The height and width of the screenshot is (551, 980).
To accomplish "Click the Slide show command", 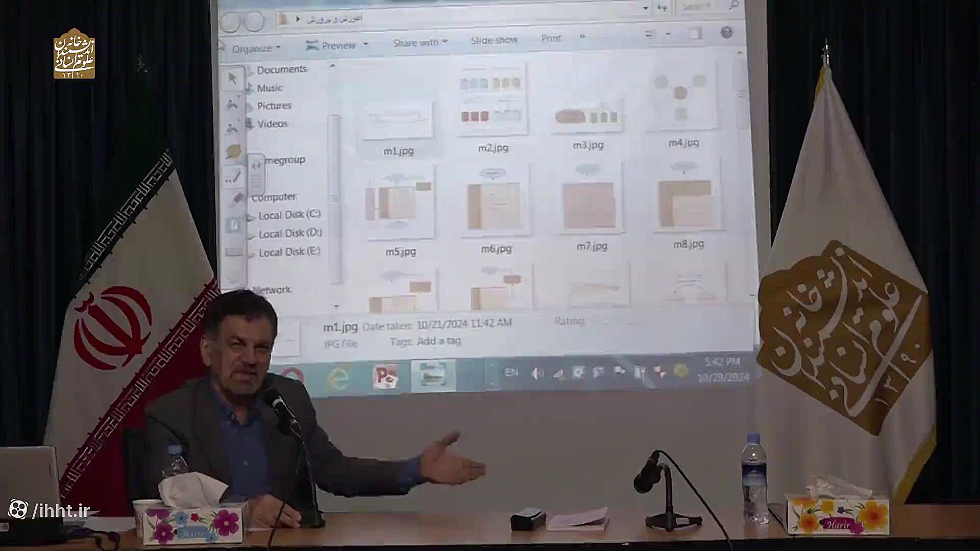I will [494, 40].
